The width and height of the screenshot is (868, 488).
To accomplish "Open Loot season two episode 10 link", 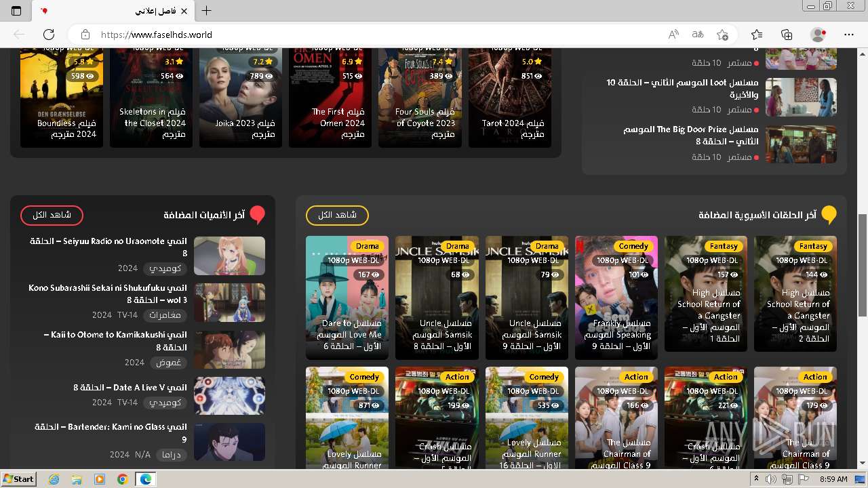I will coord(682,89).
